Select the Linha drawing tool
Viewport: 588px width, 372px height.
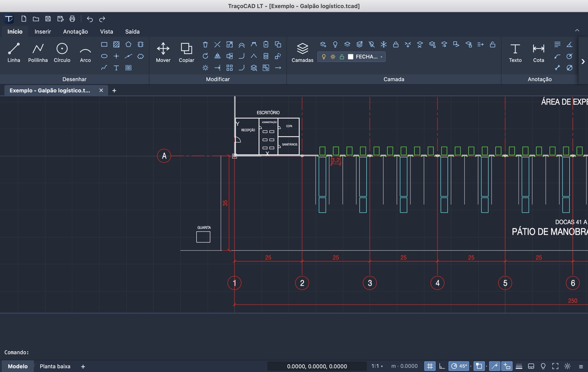click(14, 53)
